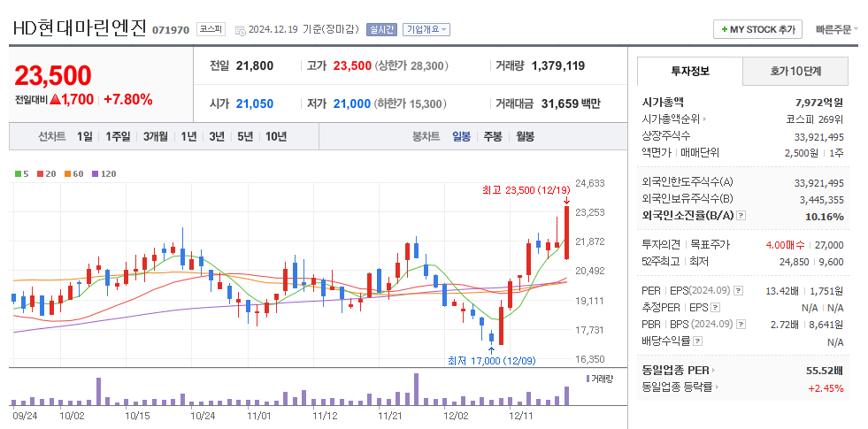Click 외국인소진율 value 10.16%
868x429 pixels.
pos(825,217)
